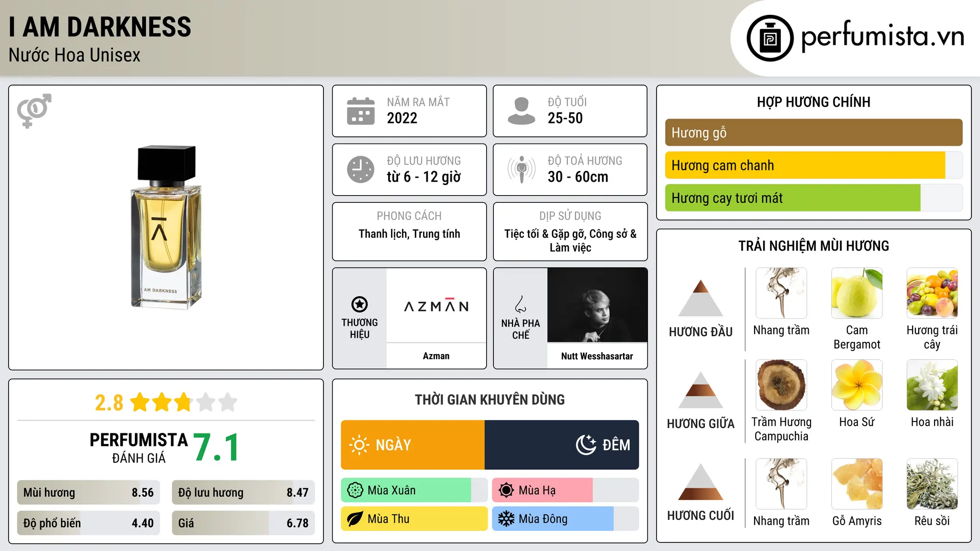Select the Hoa nhài note image

tap(932, 385)
